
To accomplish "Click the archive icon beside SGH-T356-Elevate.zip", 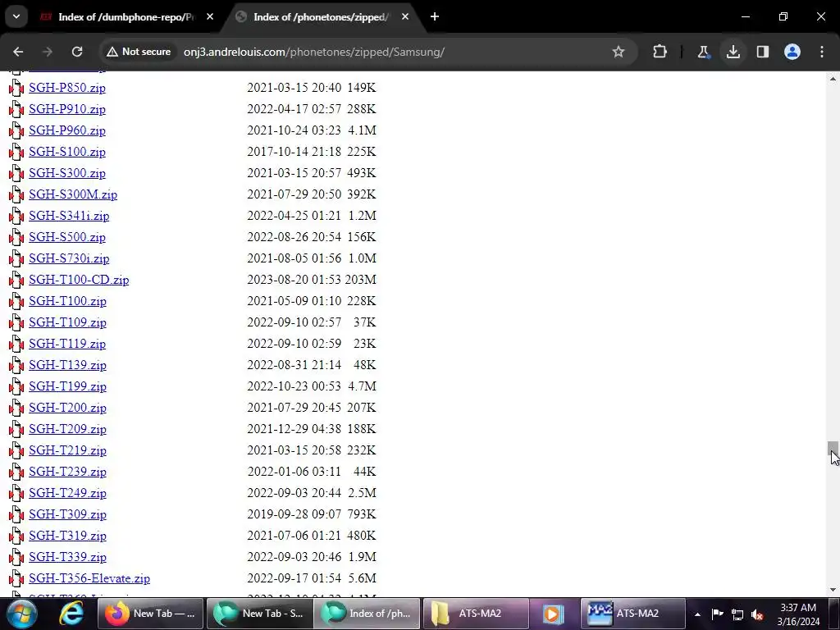I will point(16,579).
